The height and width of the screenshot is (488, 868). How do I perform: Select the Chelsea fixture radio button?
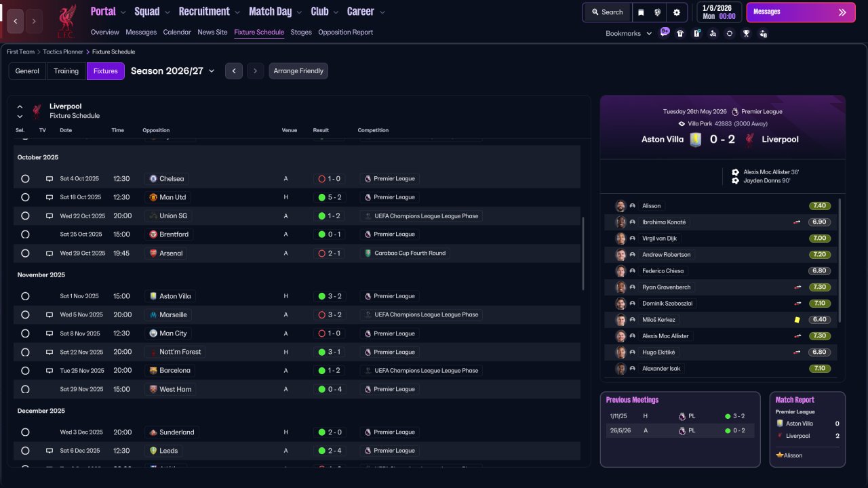25,179
